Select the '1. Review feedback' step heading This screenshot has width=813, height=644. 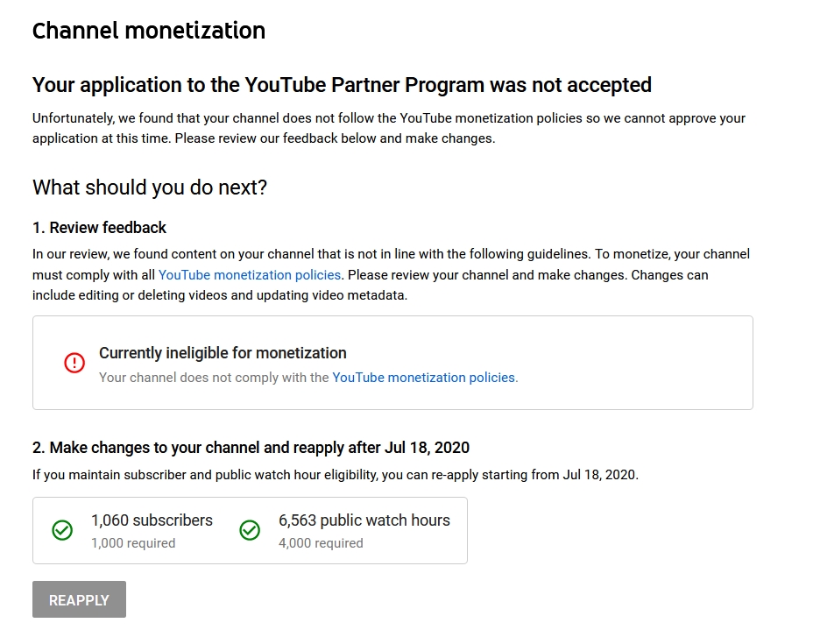(99, 228)
